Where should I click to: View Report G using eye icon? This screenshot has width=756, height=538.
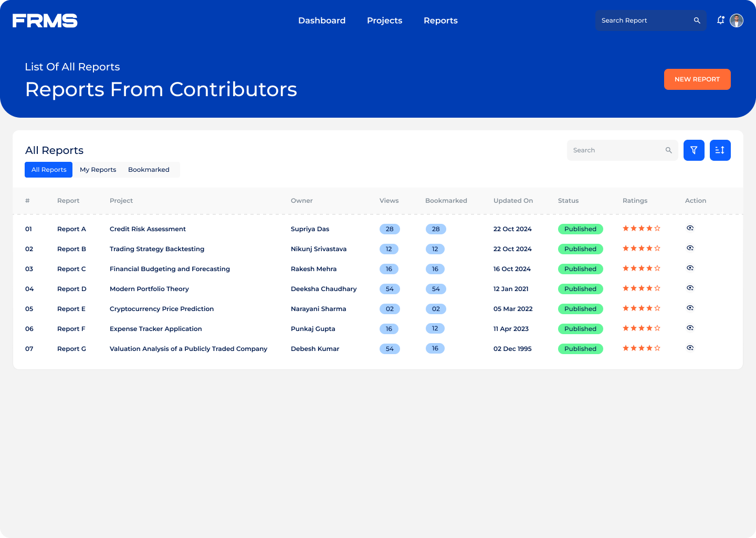click(690, 348)
